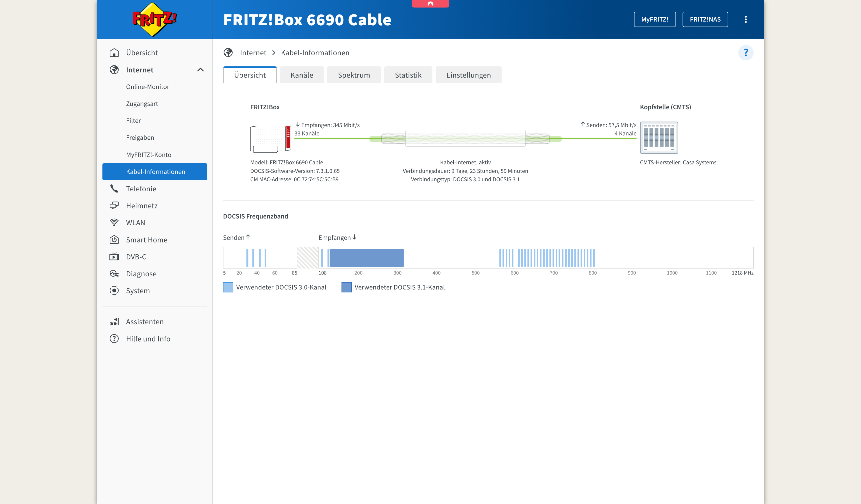Open the three-dot overflow menu
Screen dimensions: 861x504
(746, 19)
